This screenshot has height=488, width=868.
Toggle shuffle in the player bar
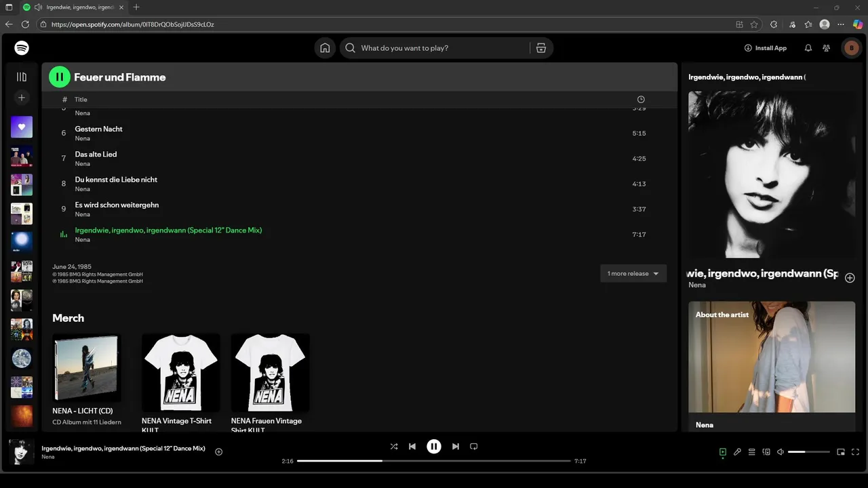point(394,447)
